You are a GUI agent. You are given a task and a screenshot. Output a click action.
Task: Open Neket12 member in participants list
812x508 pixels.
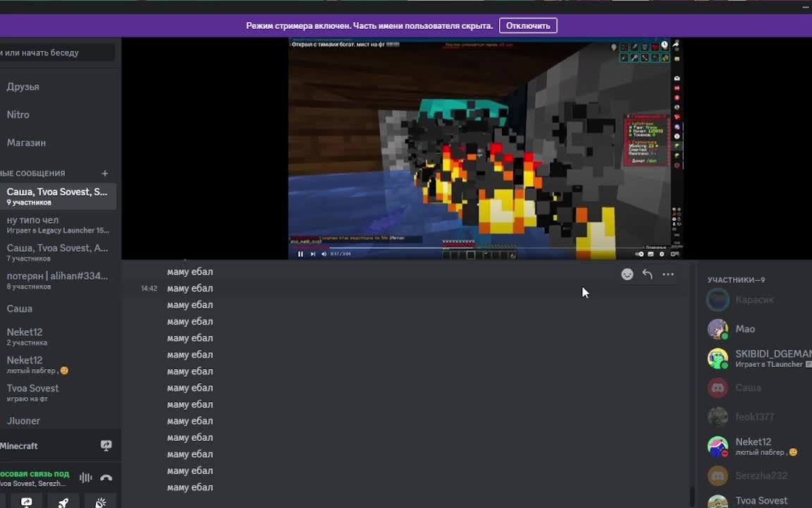pyautogui.click(x=757, y=446)
